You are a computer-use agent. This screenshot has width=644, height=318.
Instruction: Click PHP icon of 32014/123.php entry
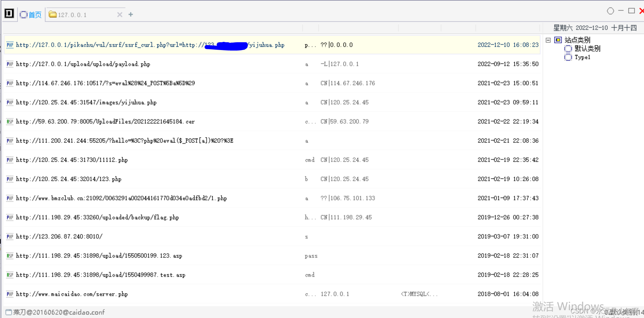10,179
